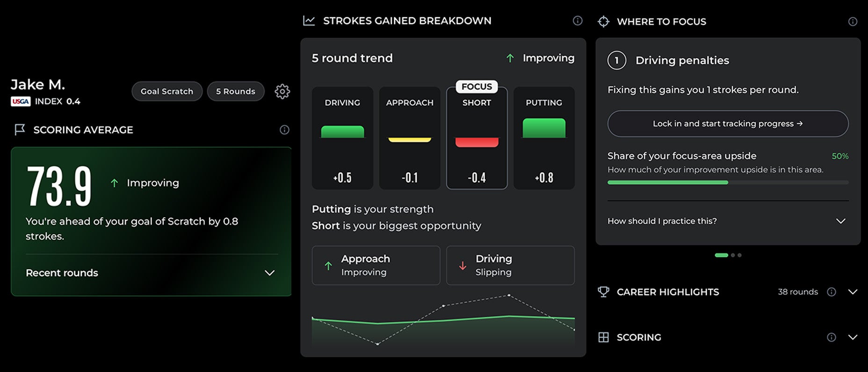The image size is (868, 372).
Task: Open the Driving Slipping card
Action: 510,265
